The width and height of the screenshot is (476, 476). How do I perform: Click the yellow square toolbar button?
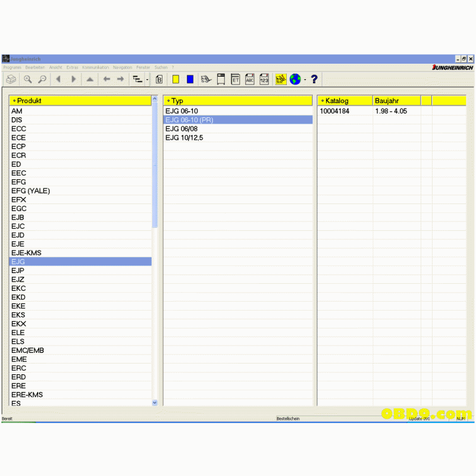tap(176, 80)
